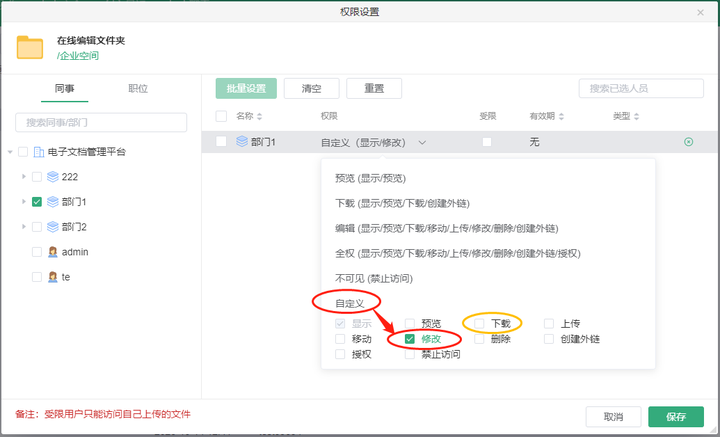The image size is (720, 437).
Task: Save permissions with the 保存 button
Action: (x=676, y=417)
